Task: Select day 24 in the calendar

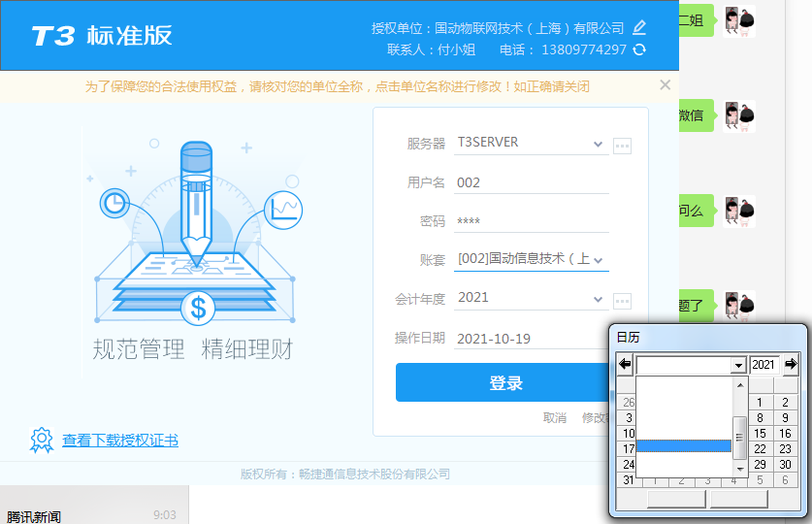Action: 629,465
